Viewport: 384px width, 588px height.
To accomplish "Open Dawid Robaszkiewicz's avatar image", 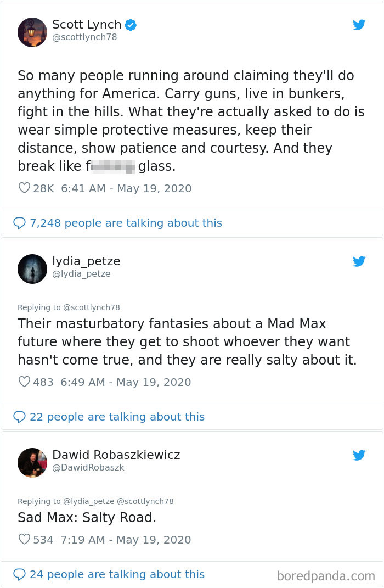I will click(x=32, y=462).
